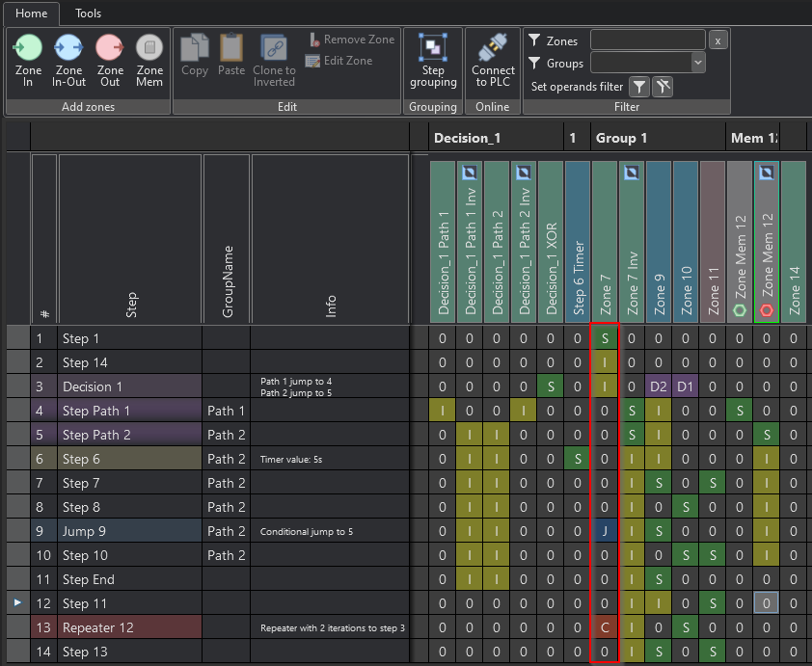Click the J cell in Jump 9 row
This screenshot has height=666, width=812.
(x=605, y=531)
